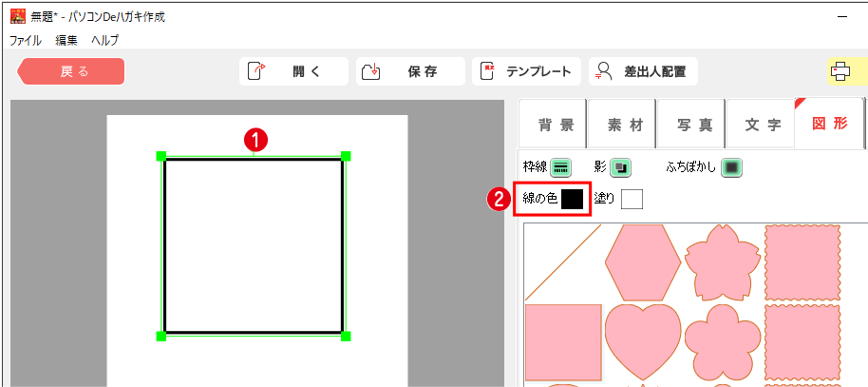868x387 pixels.
Task: Select the 図形 tab
Action: coord(829,124)
